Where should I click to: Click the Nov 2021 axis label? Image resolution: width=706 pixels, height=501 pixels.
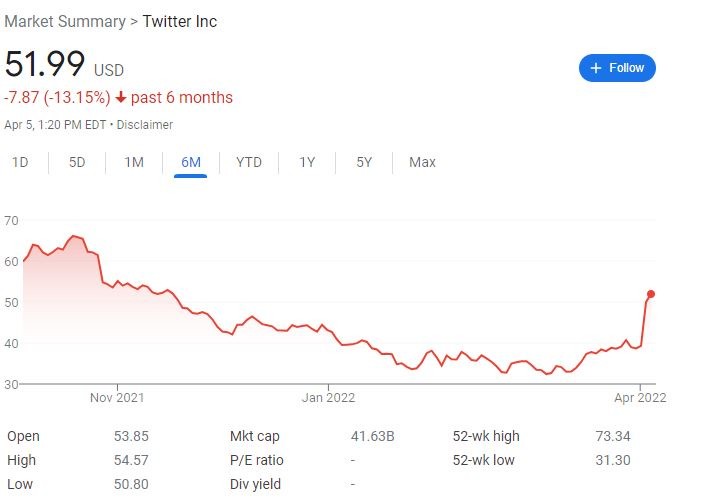(x=117, y=397)
